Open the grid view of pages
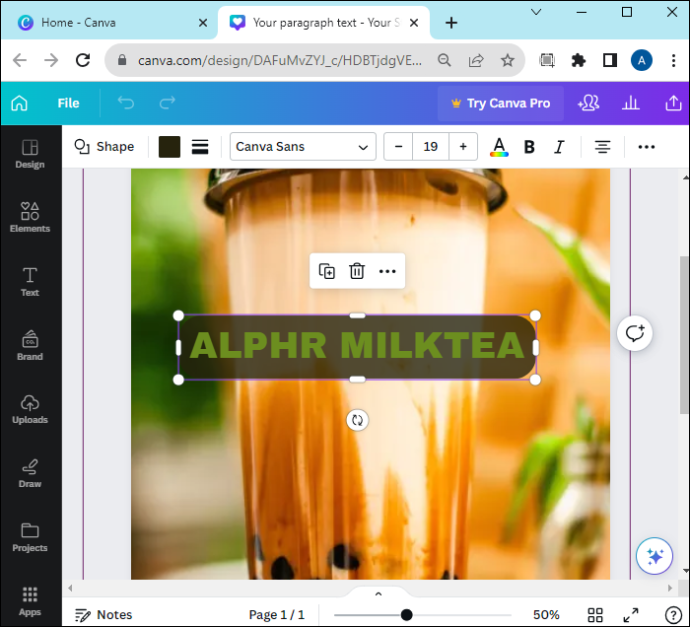The height and width of the screenshot is (627, 690). [595, 615]
